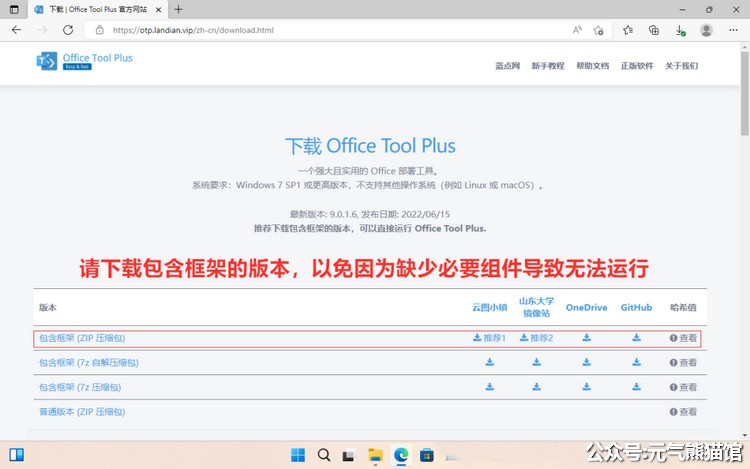Click 推荐2 download link for ZIP
Image resolution: width=750 pixels, height=469 pixels.
coord(536,338)
